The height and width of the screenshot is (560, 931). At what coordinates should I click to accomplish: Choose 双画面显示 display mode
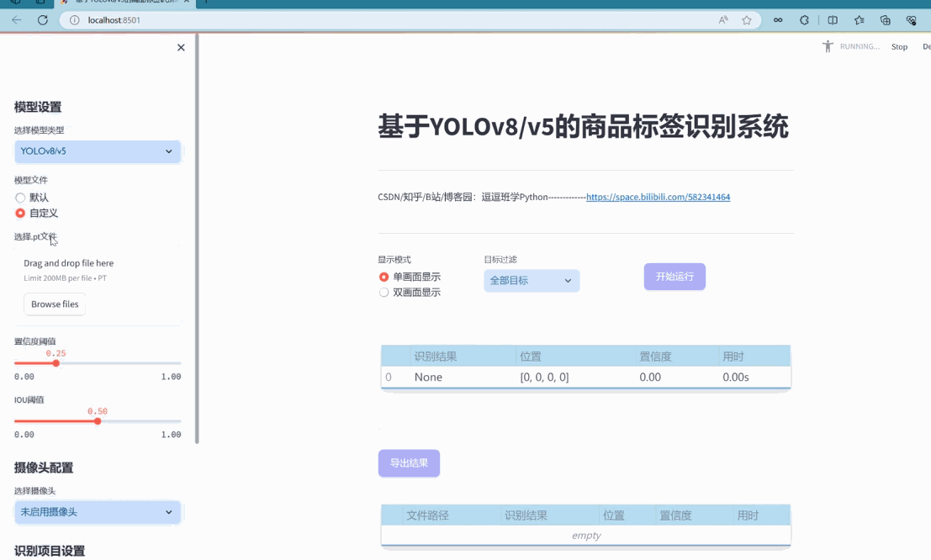coord(410,292)
